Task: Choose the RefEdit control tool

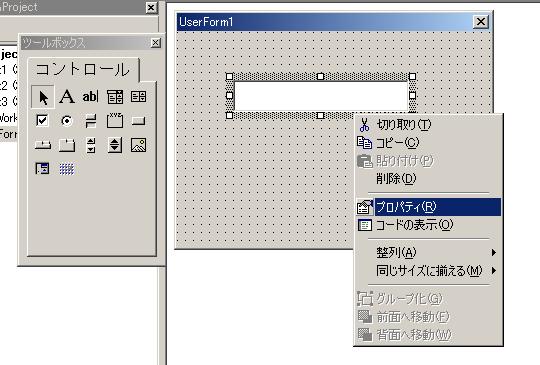Action: tap(42, 169)
